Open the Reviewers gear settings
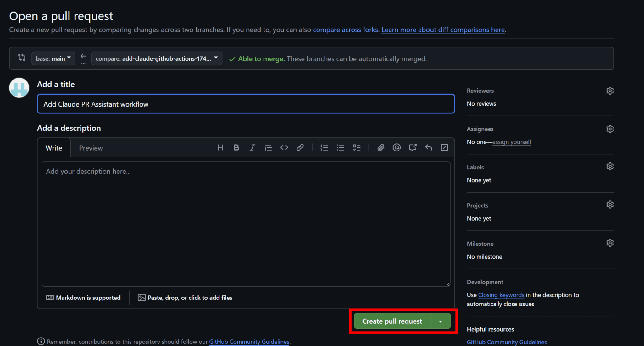Screen dimensions: 644x346 (610, 91)
